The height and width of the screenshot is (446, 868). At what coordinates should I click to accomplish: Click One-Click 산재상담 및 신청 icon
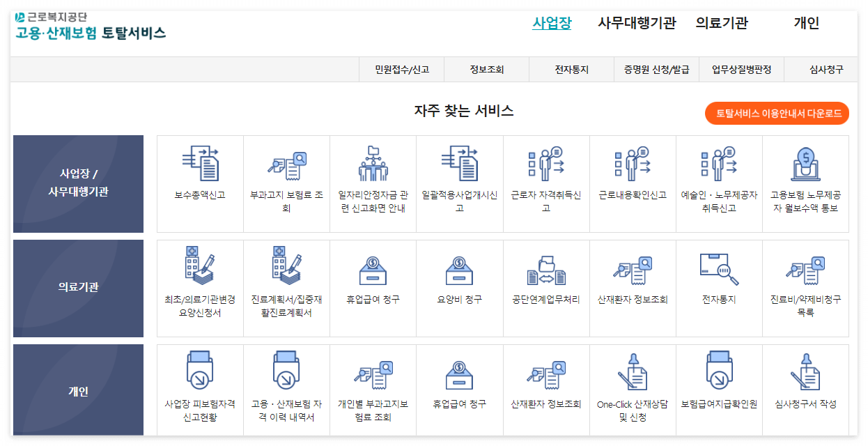[633, 372]
